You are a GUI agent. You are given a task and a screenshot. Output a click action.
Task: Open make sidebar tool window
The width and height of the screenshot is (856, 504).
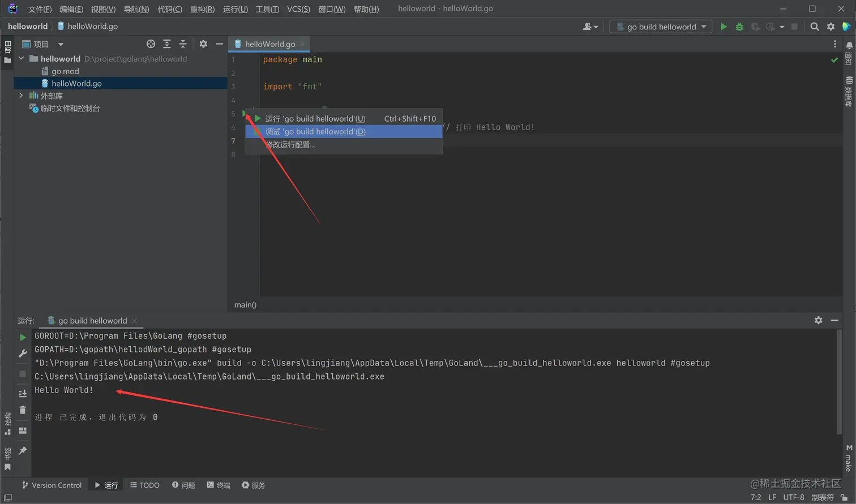tap(849, 458)
